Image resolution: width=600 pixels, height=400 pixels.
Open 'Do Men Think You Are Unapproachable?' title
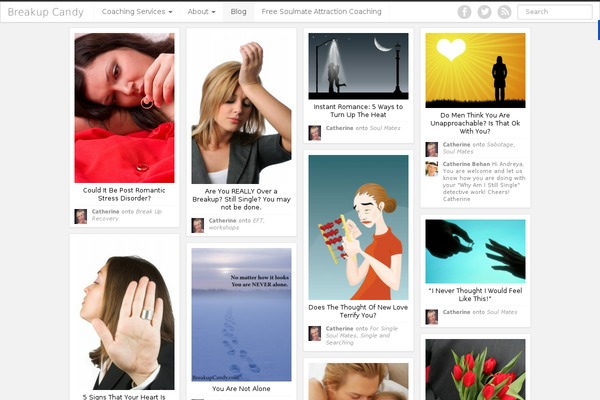[475, 123]
